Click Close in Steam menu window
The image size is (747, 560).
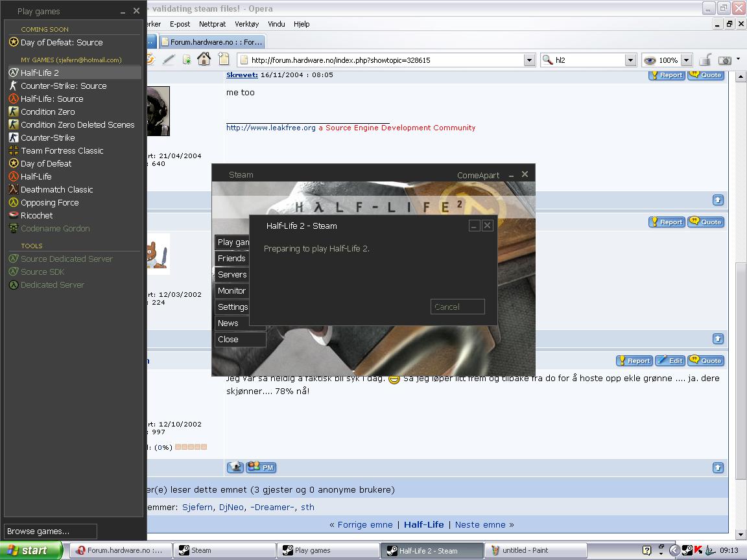coord(240,339)
